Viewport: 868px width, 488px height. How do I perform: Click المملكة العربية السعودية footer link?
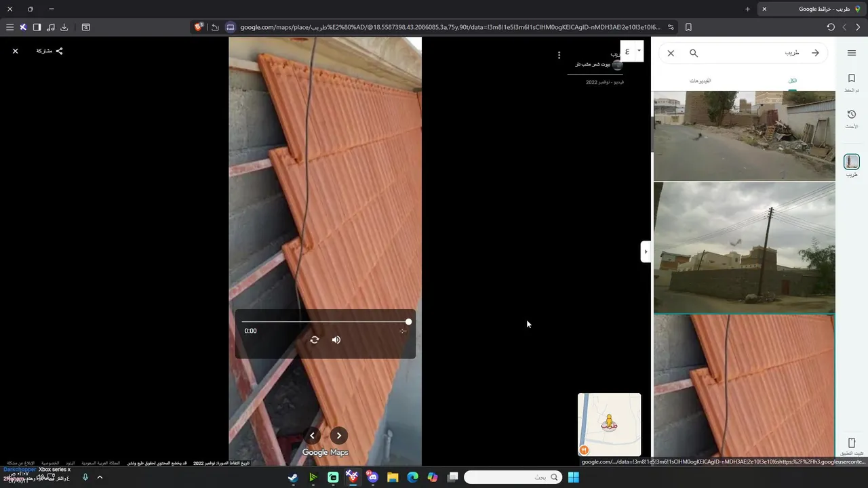pyautogui.click(x=101, y=463)
